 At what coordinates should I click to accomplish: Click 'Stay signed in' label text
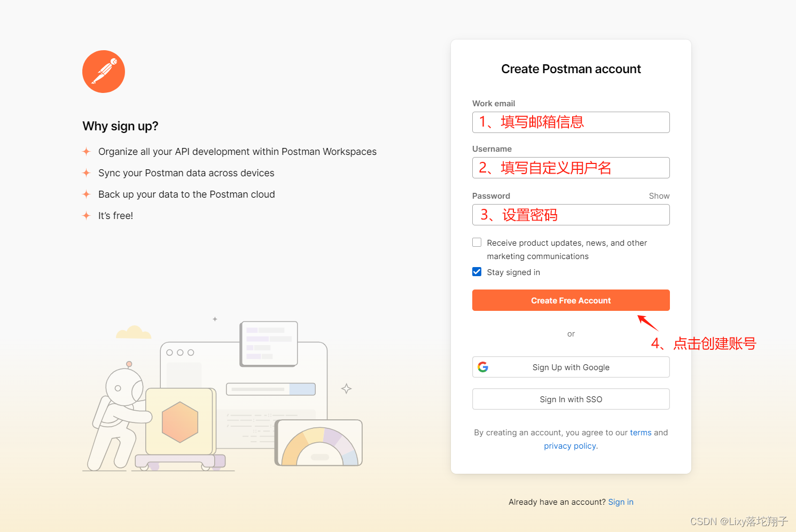(513, 272)
